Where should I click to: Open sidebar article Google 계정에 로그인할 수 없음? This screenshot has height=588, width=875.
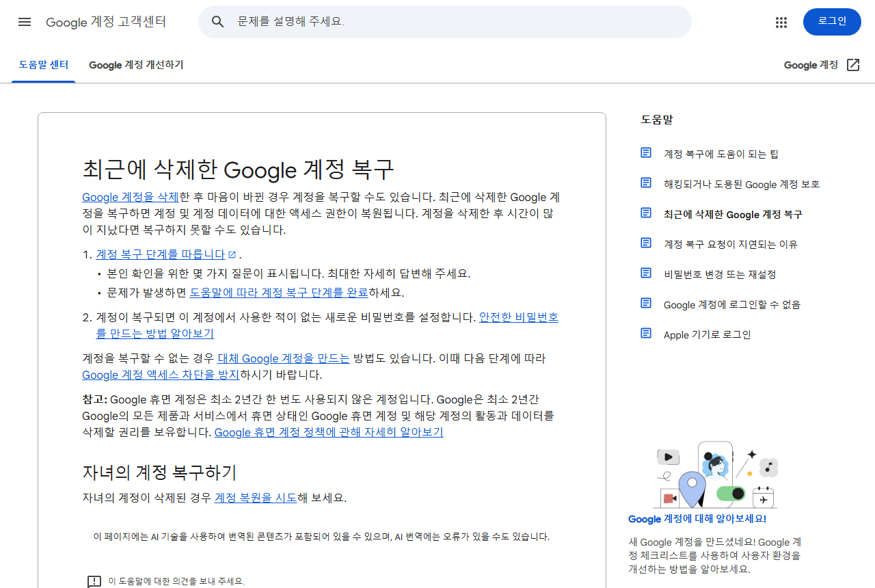point(732,305)
